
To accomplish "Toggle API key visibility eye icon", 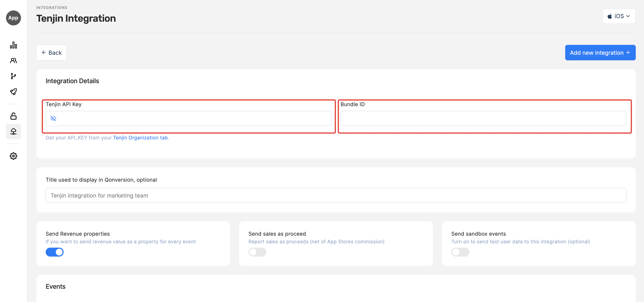I will click(53, 118).
